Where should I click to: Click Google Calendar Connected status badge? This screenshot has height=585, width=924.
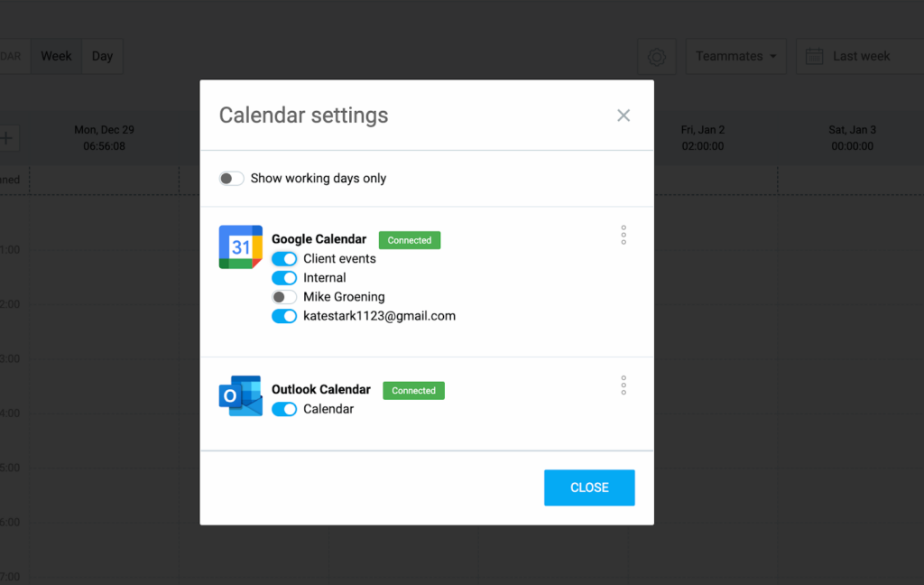[410, 240]
